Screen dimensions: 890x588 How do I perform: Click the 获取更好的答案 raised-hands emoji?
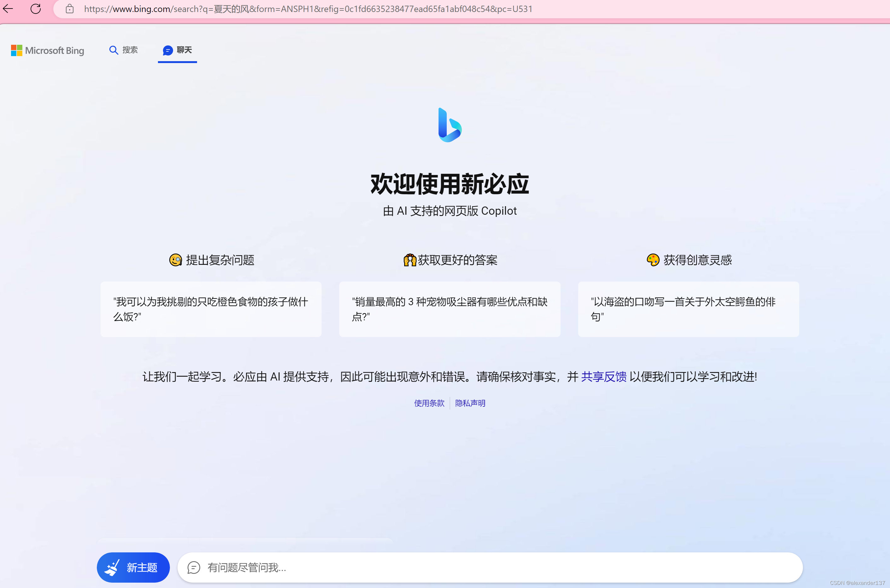(x=410, y=260)
